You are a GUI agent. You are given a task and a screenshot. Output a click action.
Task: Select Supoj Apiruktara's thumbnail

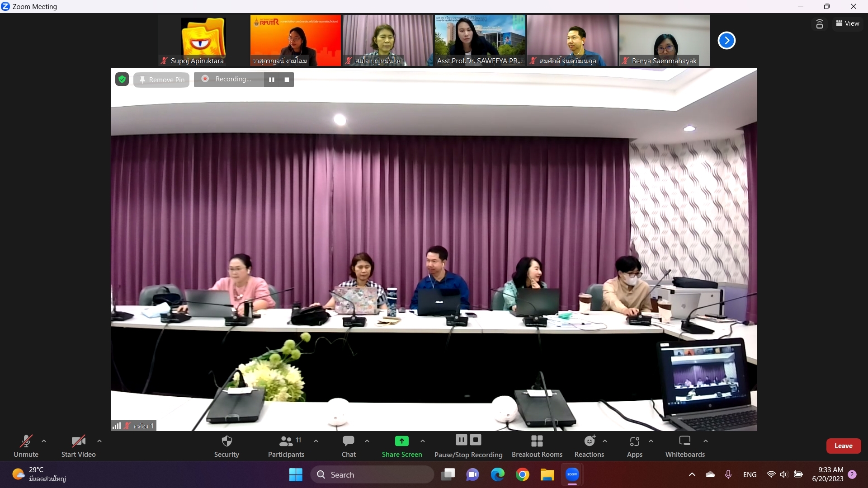point(203,41)
